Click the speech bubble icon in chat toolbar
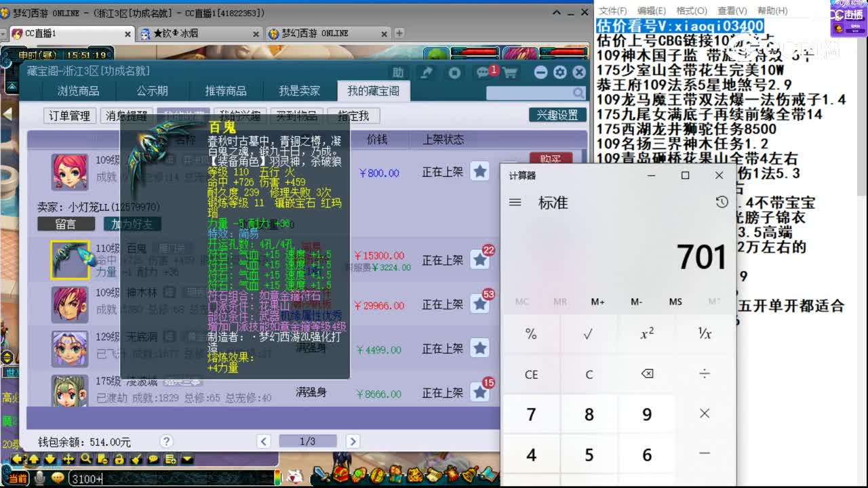The width and height of the screenshot is (868, 488). 153,460
